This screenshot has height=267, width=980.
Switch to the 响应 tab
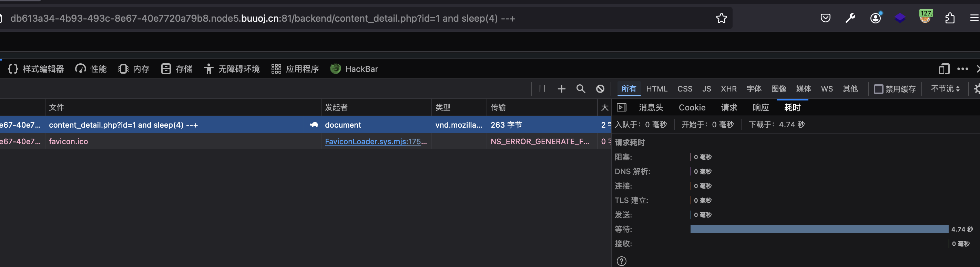coord(760,107)
